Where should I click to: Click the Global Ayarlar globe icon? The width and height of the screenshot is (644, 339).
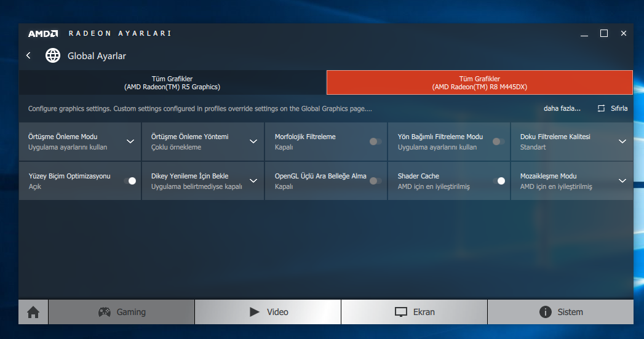53,55
